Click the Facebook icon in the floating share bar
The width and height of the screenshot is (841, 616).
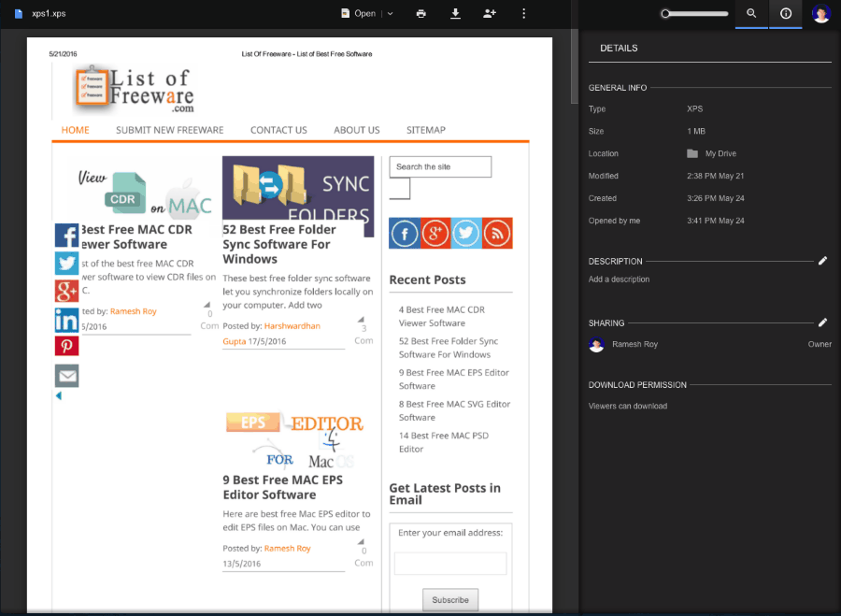point(66,235)
